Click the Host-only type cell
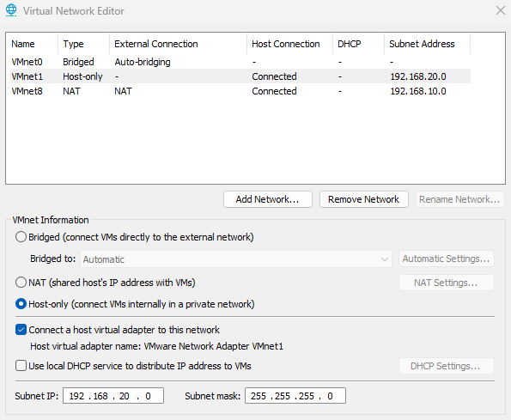The height and width of the screenshot is (420, 511). tap(82, 76)
